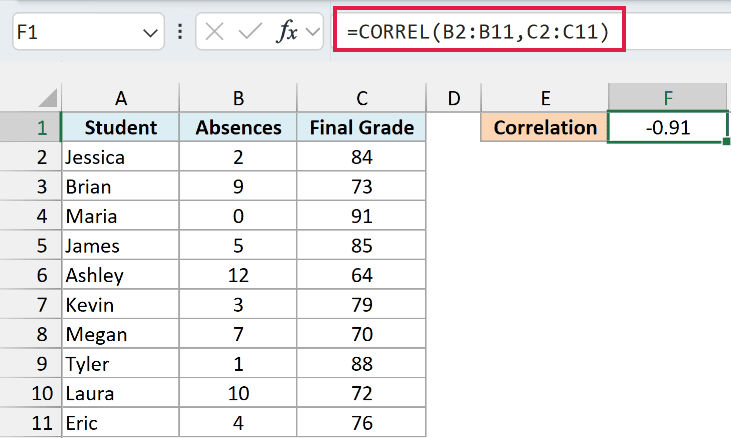Viewport: 731px width, 438px height.
Task: Select Brian's final grade 73
Action: click(362, 186)
